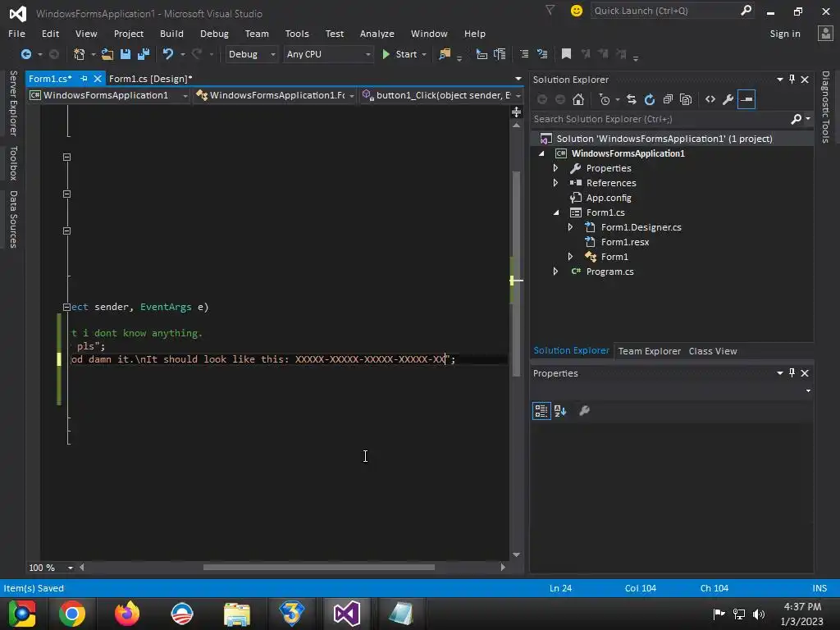Select App.config in Solution Explorer
Viewport: 840px width, 630px height.
click(x=609, y=198)
